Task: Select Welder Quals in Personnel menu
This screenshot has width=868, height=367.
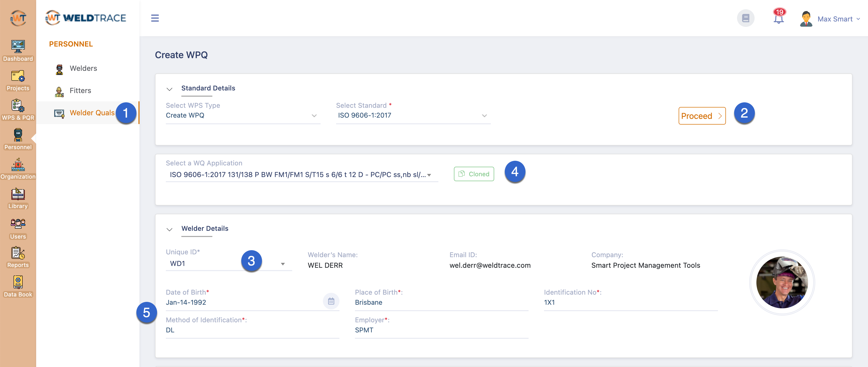Action: tap(88, 113)
